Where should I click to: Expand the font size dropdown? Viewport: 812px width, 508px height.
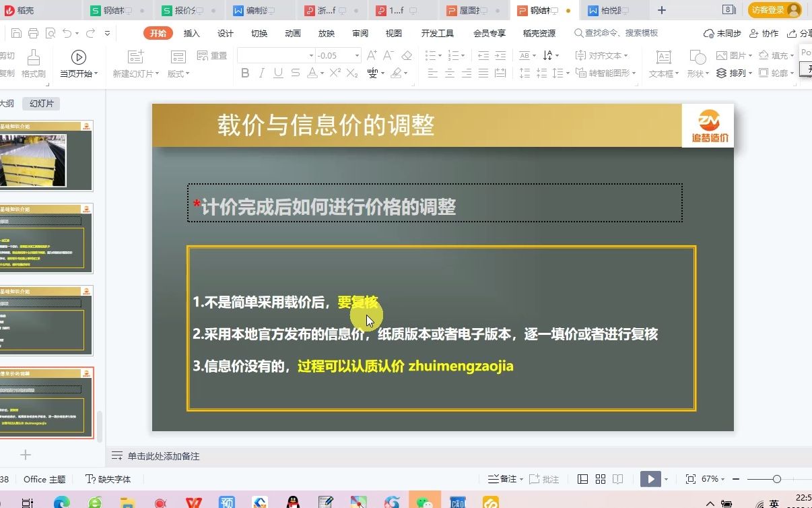pos(358,55)
